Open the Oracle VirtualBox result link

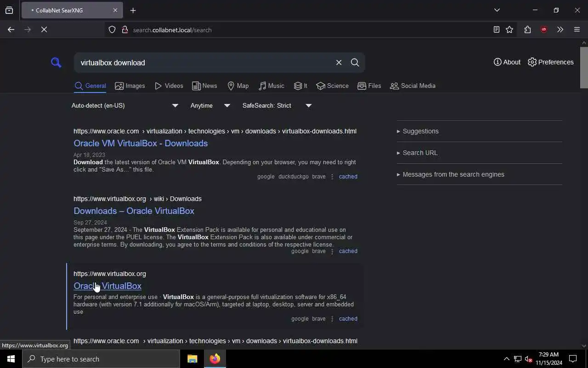[x=107, y=286]
